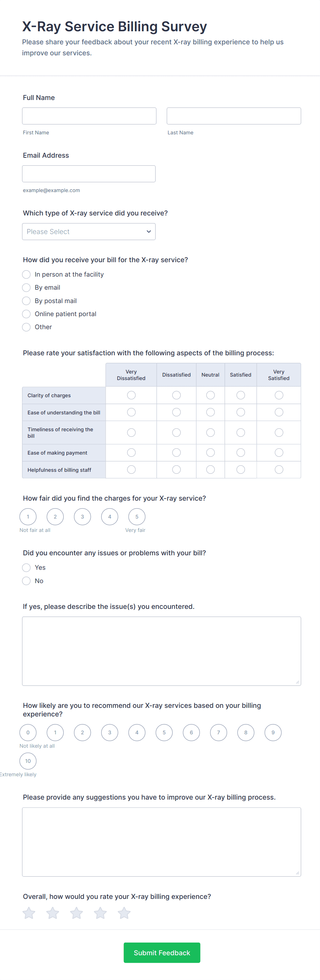The height and width of the screenshot is (980, 320).
Task: Rate Ease of making payment as Neutral
Action: (x=210, y=452)
